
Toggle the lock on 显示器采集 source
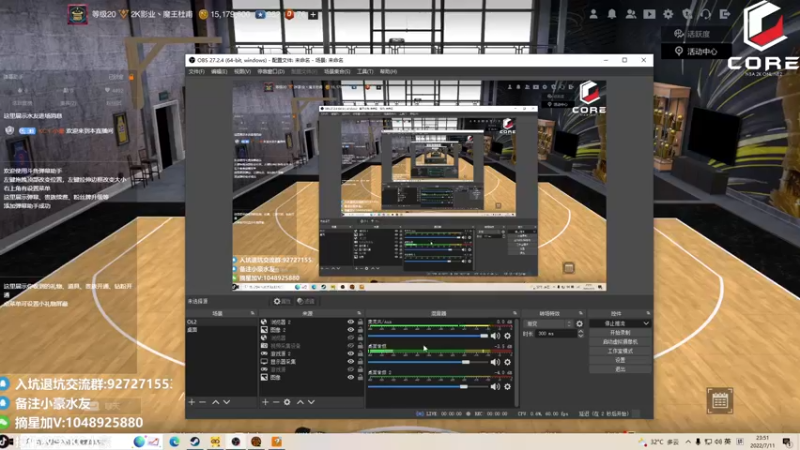tap(360, 361)
